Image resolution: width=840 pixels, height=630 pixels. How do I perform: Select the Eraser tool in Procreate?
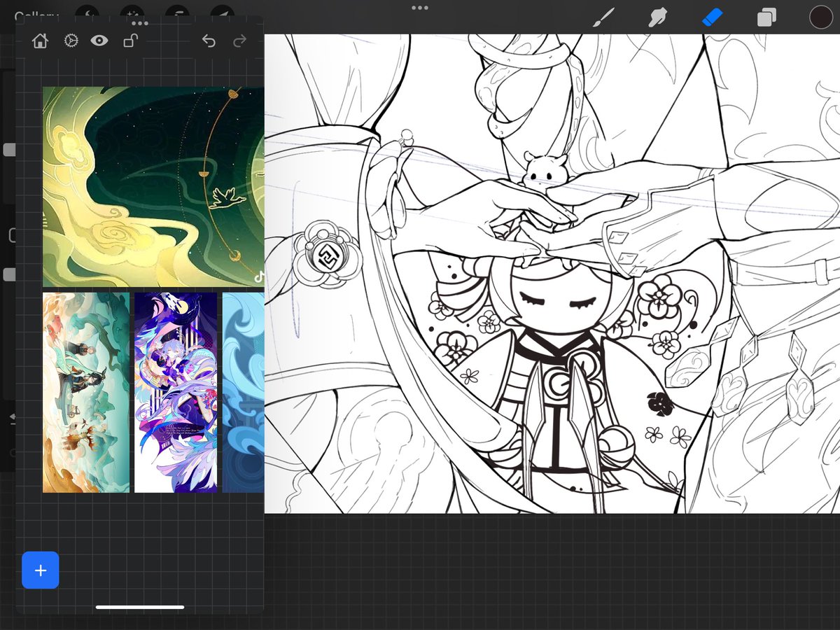coord(712,17)
